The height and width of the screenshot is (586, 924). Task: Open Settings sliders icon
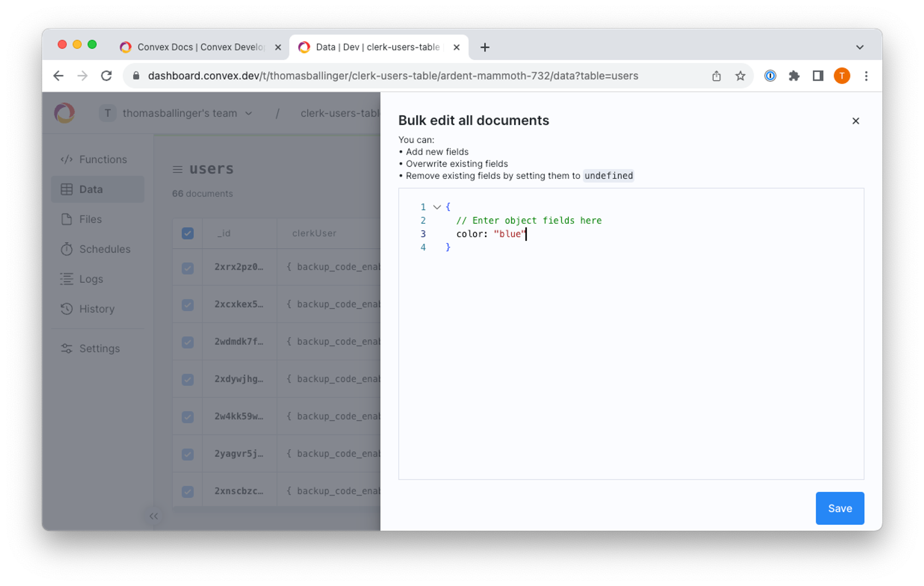pyautogui.click(x=67, y=348)
